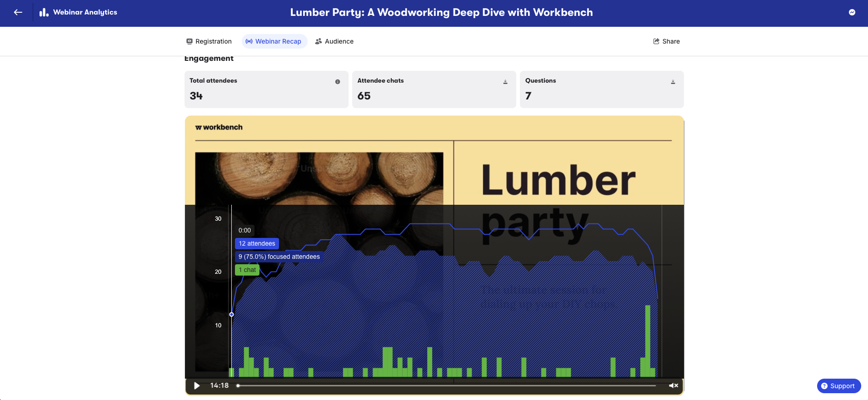The width and height of the screenshot is (868, 400).
Task: Click the webinar title in the header
Action: tap(441, 12)
